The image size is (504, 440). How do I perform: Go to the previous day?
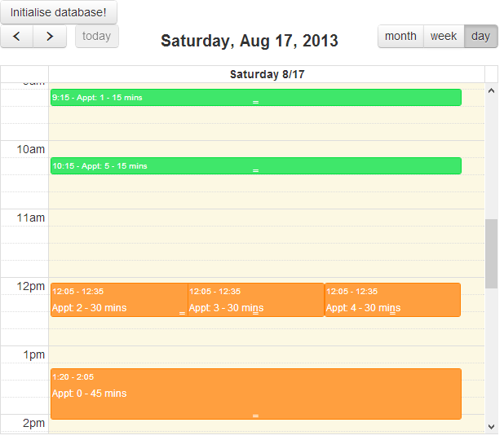coord(16,37)
